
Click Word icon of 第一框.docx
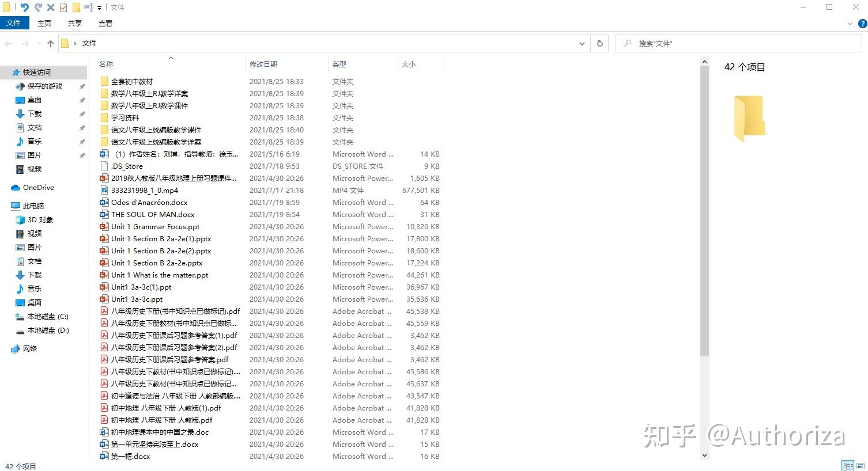tap(104, 456)
